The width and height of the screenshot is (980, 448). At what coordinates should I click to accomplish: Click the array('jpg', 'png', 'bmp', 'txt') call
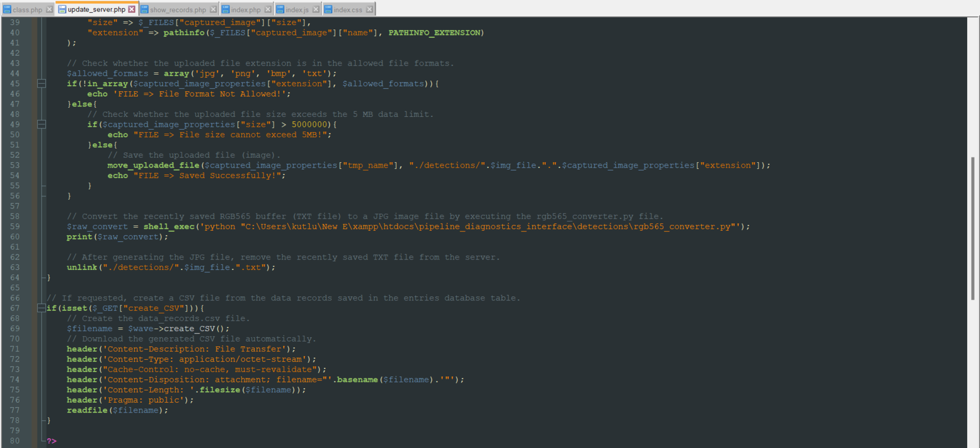coord(248,73)
